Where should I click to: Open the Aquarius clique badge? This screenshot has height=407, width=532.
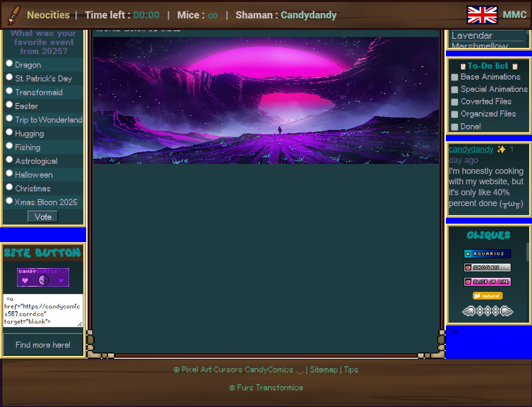tap(487, 253)
